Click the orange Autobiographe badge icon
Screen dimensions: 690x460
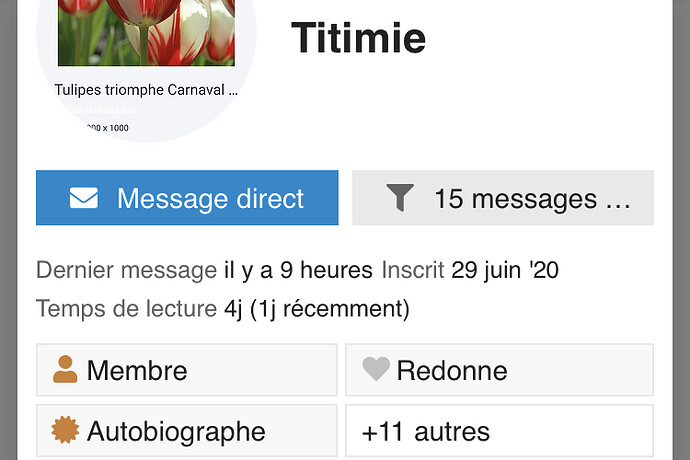tap(65, 430)
